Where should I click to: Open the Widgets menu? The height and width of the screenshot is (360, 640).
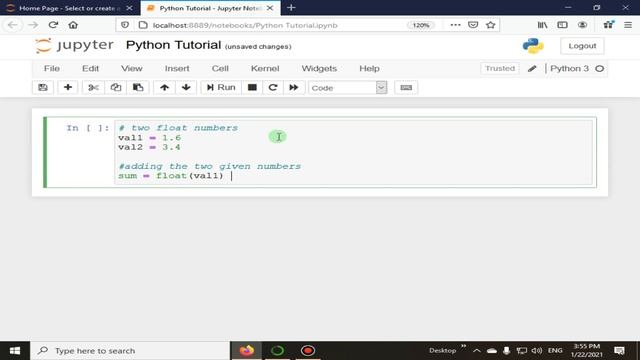pyautogui.click(x=319, y=69)
